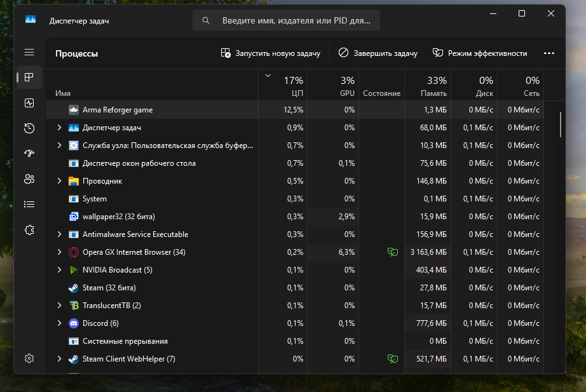Click the Discord process icon

click(x=74, y=323)
